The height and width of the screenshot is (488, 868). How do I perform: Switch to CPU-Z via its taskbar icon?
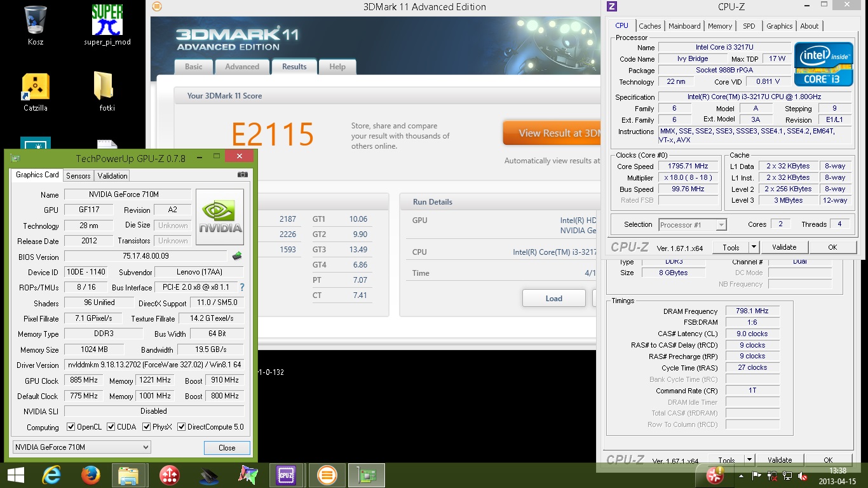pyautogui.click(x=286, y=475)
